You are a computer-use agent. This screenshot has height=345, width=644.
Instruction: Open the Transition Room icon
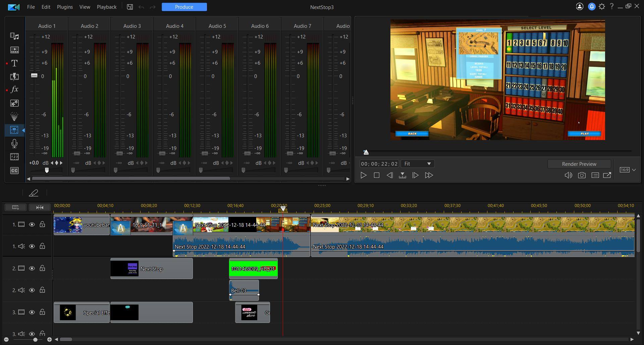coord(14,77)
